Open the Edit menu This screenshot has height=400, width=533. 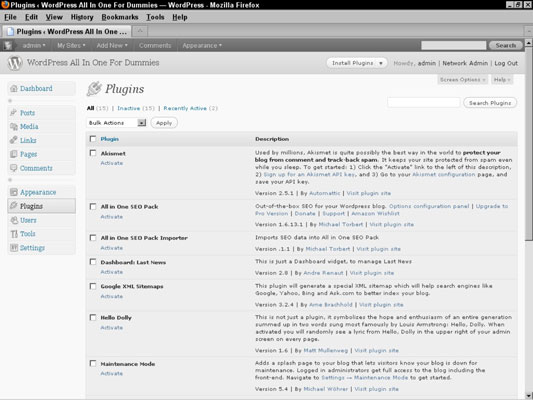coord(31,17)
